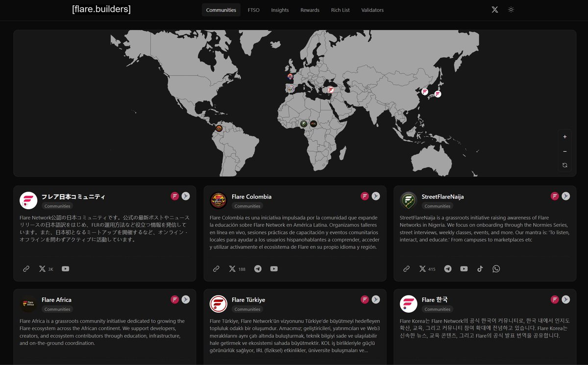This screenshot has height=365, width=588.
Task: Open the Flare Colombia card title
Action: (251, 196)
